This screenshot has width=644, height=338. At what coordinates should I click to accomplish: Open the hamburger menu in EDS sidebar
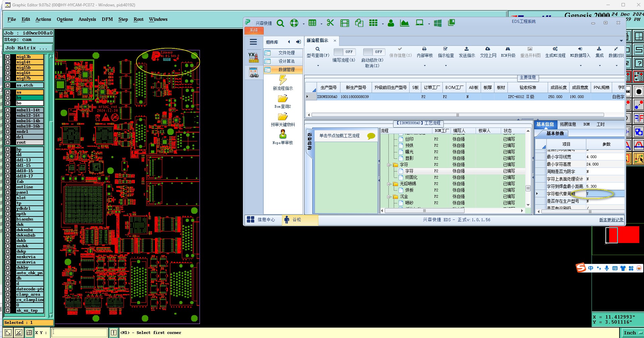[253, 42]
